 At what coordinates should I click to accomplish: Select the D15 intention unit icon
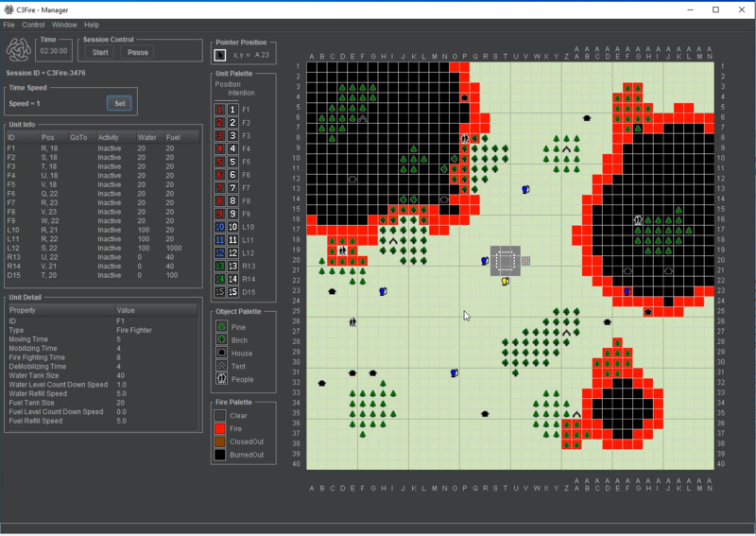tap(232, 292)
